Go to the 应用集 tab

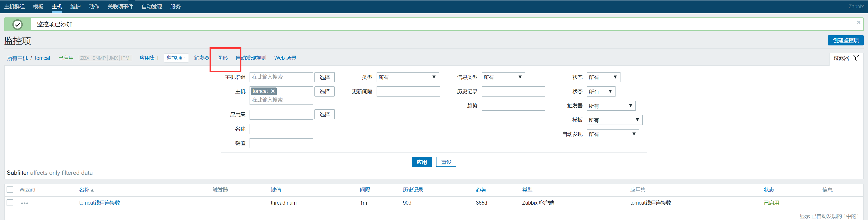click(147, 58)
